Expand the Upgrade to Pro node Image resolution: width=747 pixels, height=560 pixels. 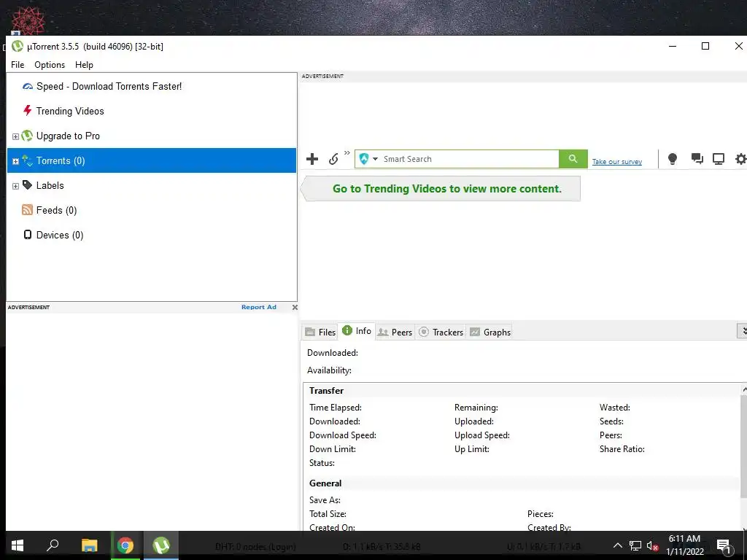tap(15, 136)
